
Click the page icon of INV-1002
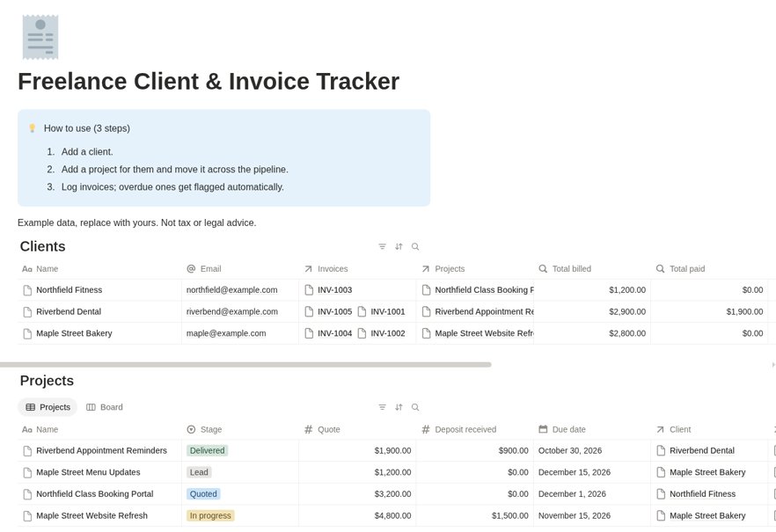pyautogui.click(x=362, y=333)
